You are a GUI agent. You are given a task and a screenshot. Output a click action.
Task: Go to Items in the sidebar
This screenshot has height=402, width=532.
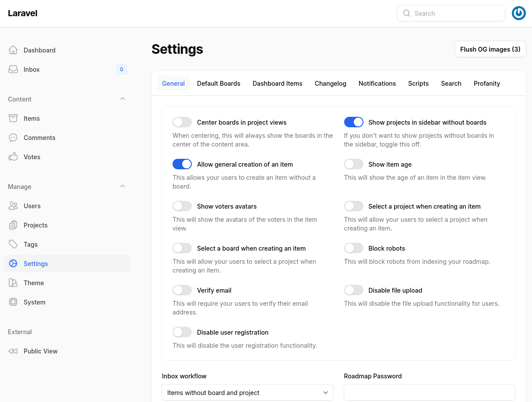point(67,118)
